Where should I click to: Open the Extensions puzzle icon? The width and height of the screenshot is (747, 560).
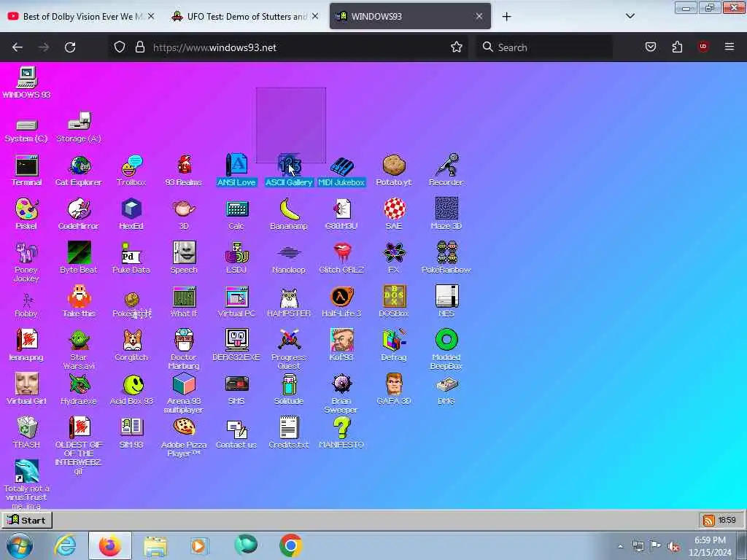point(677,47)
